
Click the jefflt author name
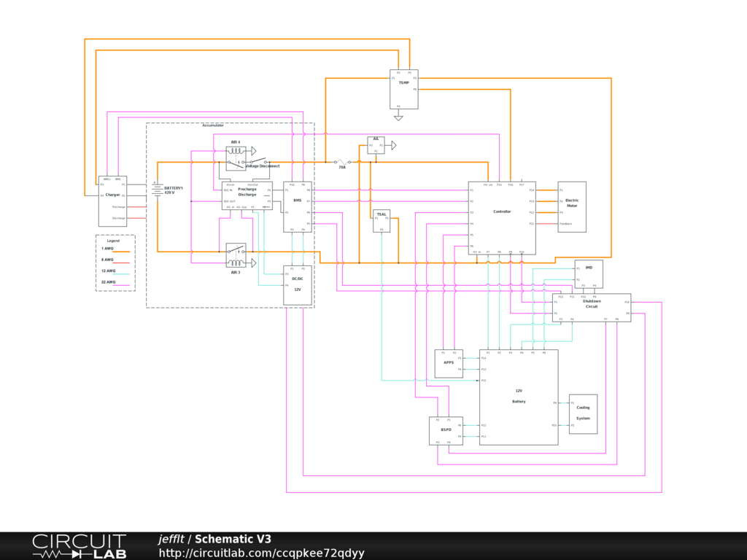click(171, 539)
